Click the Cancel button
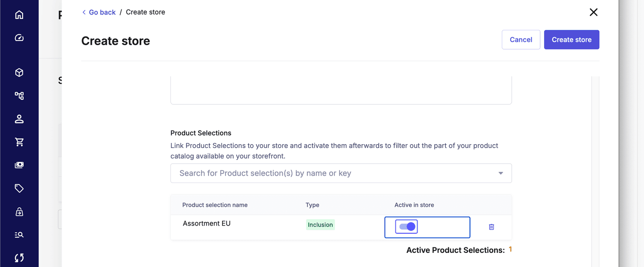644x267 pixels. click(521, 39)
